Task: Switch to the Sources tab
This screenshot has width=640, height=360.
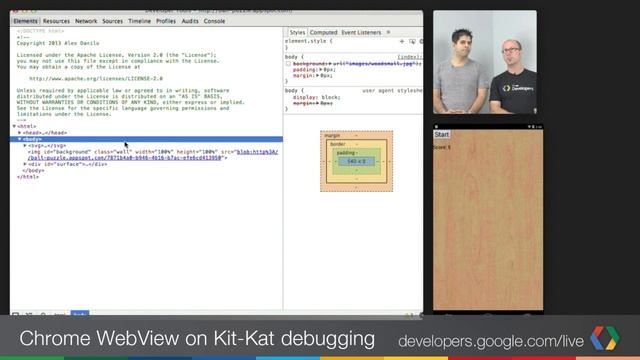Action: [112, 21]
